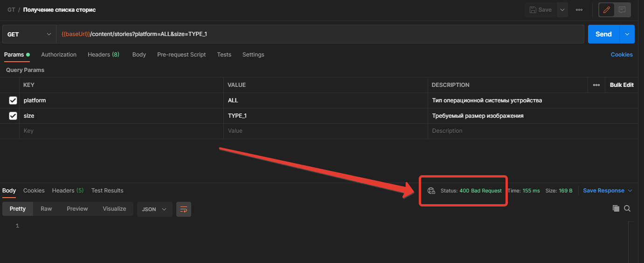The image size is (644, 263).
Task: Open the GET method dropdown
Action: coord(29,34)
